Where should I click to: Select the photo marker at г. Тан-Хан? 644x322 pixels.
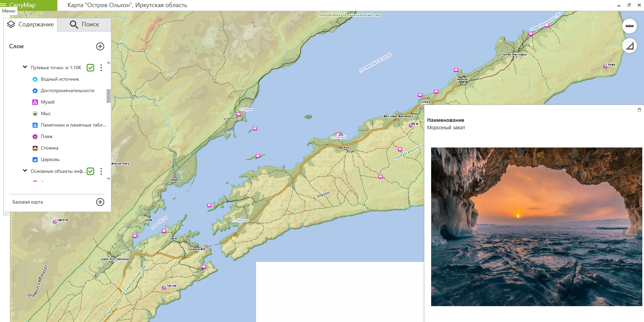[x=164, y=288]
